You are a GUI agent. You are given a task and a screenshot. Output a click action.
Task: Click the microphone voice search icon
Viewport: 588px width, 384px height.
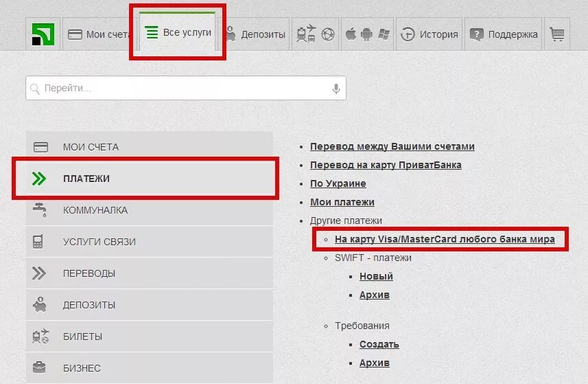pos(336,89)
